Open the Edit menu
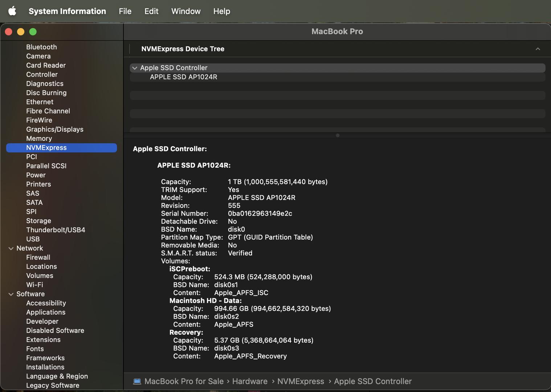Image resolution: width=551 pixels, height=392 pixels. pyautogui.click(x=151, y=11)
